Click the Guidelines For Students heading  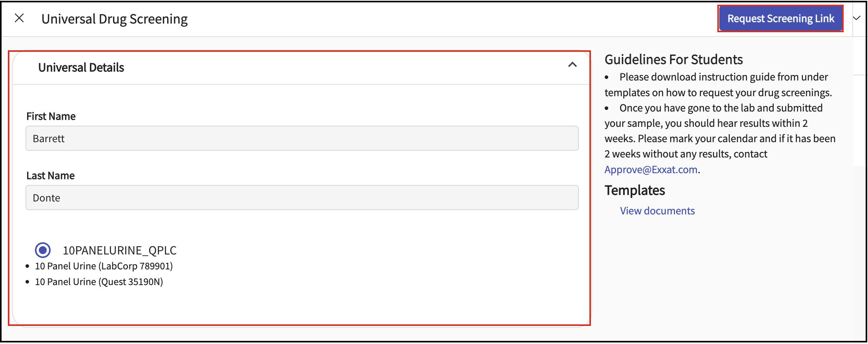tap(674, 60)
